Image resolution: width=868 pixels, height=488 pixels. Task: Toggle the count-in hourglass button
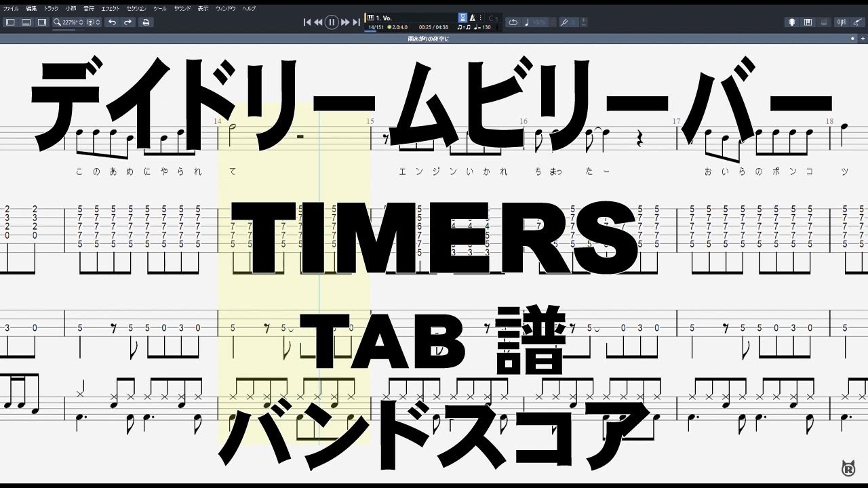[462, 18]
